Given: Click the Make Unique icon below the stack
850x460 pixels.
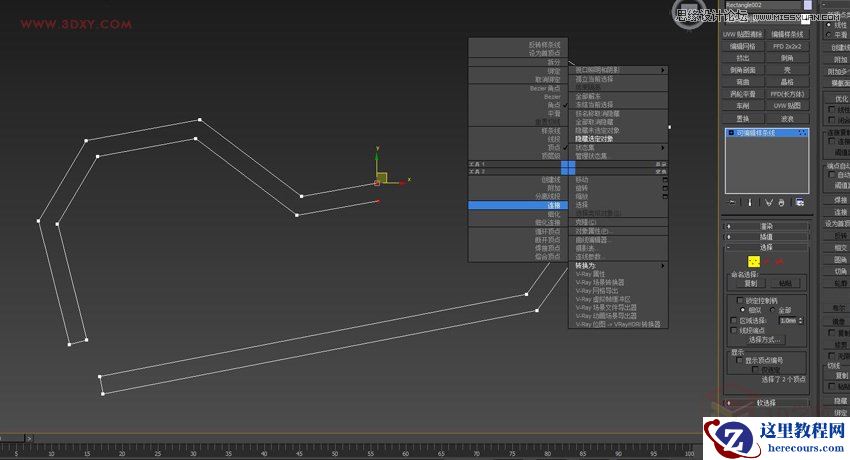Looking at the screenshot, I should [x=769, y=203].
